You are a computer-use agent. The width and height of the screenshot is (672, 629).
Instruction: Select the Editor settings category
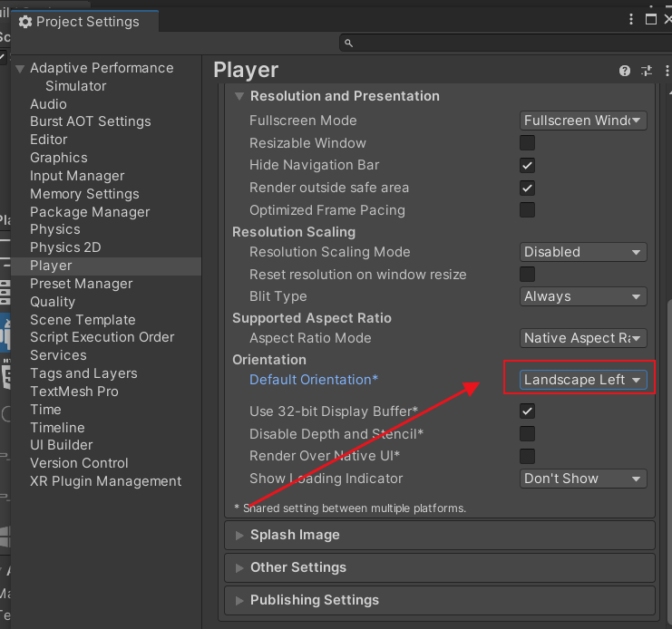tap(49, 140)
